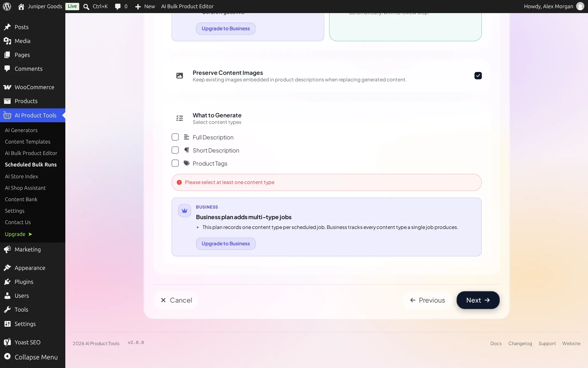Open Content Templates submenu item

pos(27,141)
